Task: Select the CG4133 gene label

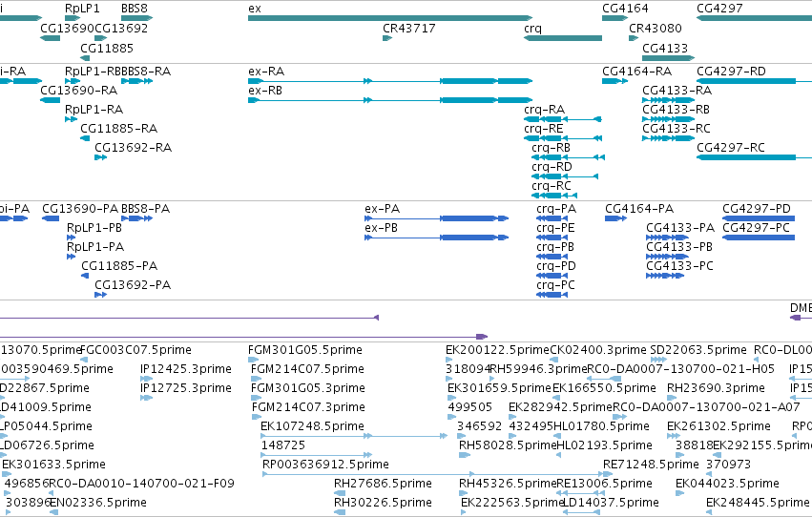Action: point(665,48)
